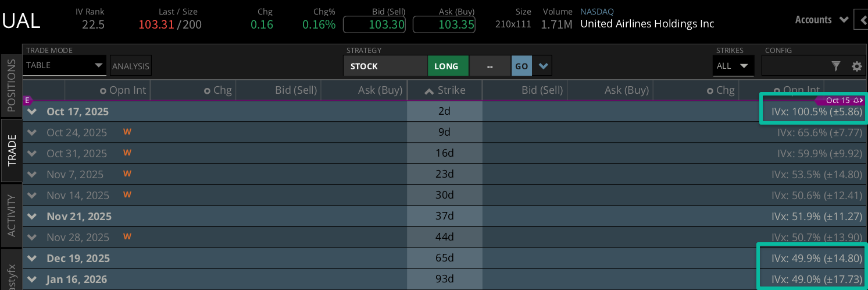Toggle the left Opn Int column circle
The image size is (868, 290).
(x=103, y=91)
